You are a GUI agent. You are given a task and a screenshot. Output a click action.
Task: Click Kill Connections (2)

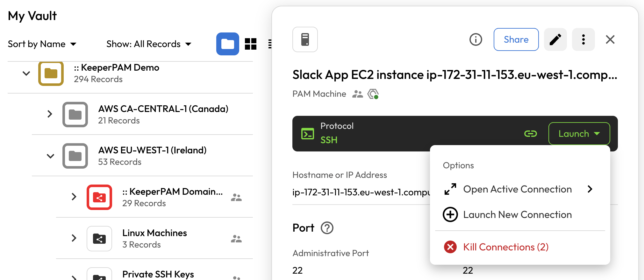point(505,247)
